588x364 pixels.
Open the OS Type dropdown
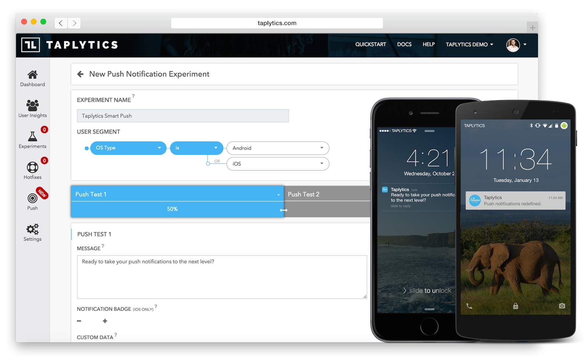click(128, 148)
